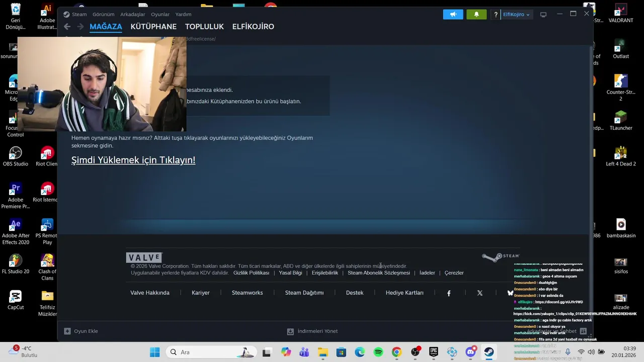Open the Yardım menu

[x=183, y=14]
